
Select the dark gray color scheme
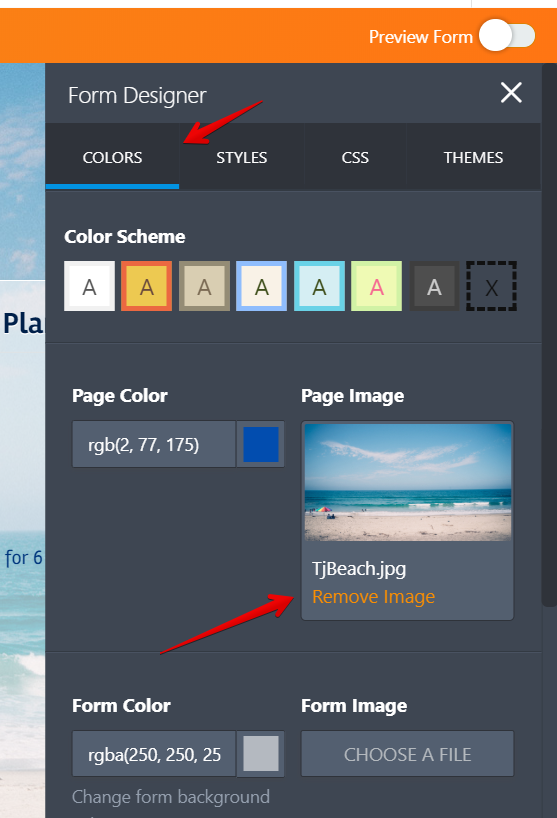434,286
